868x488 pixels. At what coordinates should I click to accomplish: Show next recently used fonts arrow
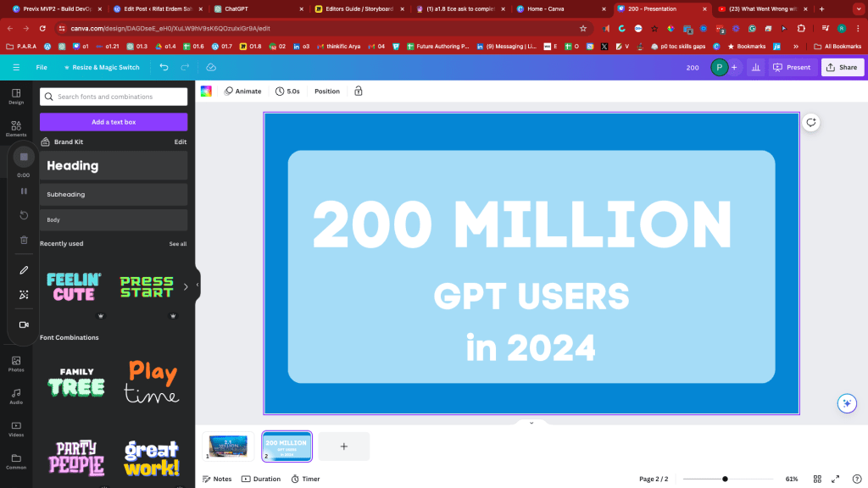click(186, 286)
